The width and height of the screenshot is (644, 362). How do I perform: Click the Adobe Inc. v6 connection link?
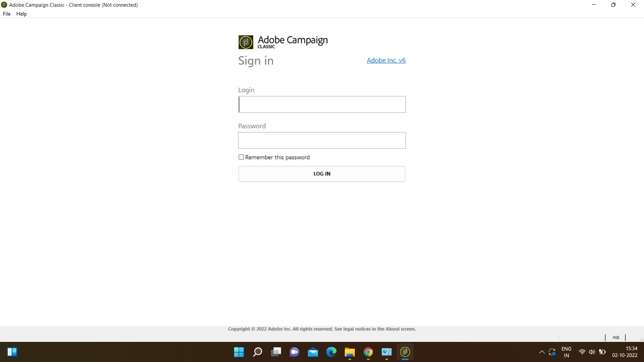[386, 60]
